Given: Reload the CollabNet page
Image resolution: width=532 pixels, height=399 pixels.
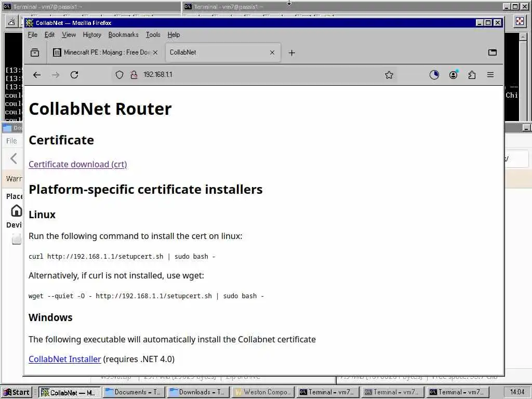Looking at the screenshot, I should [x=74, y=75].
